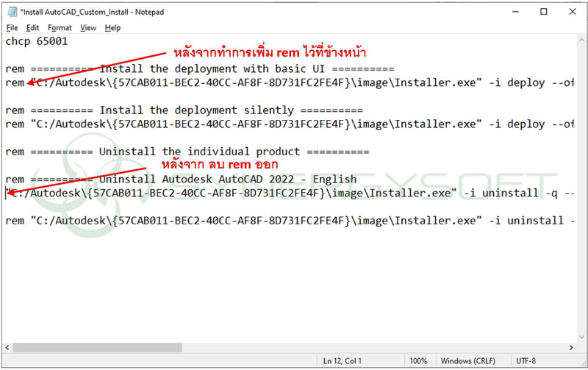Click the vertical scrollbar down arrow
Screen dimensions: 588x370
click(x=581, y=338)
